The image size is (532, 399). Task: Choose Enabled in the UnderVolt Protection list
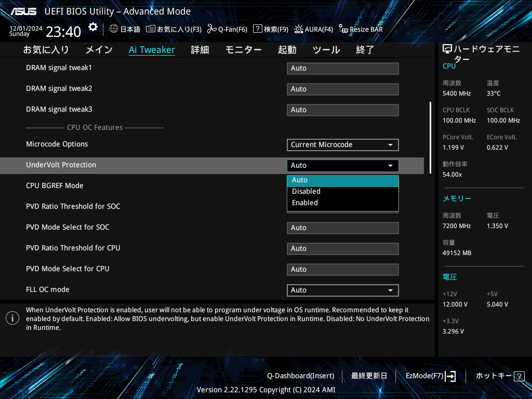tap(343, 203)
